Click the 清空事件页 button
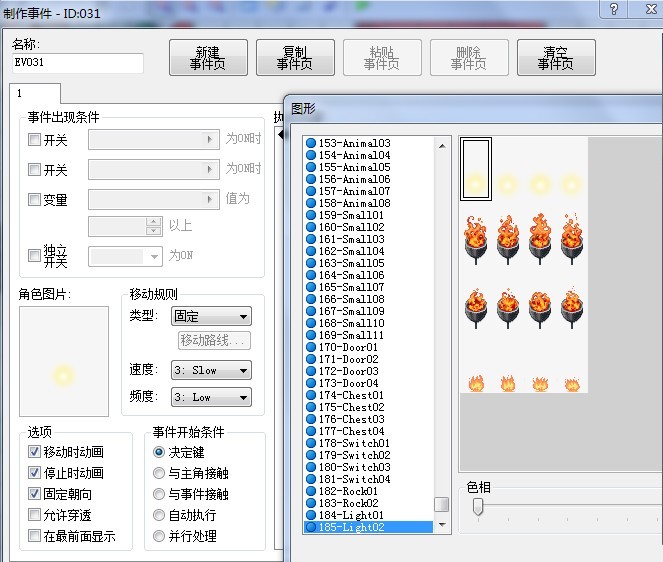Image resolution: width=663 pixels, height=562 pixels. pyautogui.click(x=556, y=58)
